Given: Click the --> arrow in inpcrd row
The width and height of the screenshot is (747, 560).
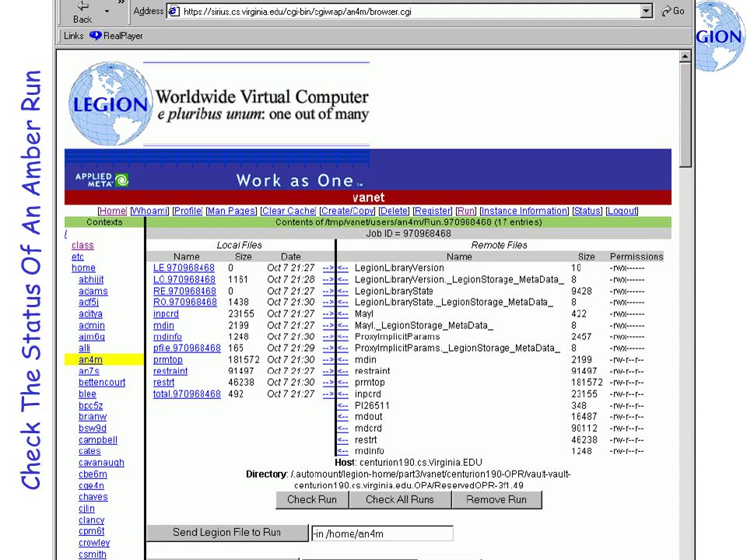Looking at the screenshot, I should coord(328,314).
